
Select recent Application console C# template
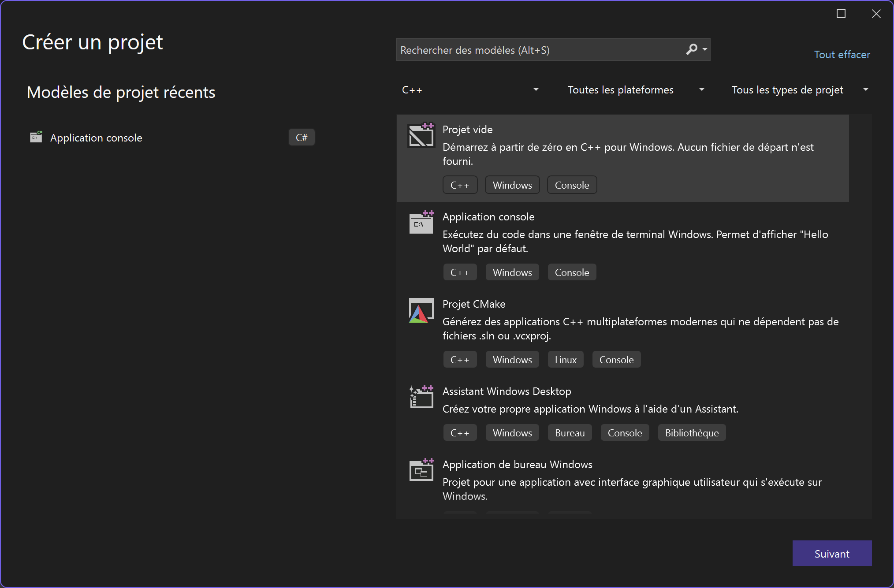pyautogui.click(x=96, y=138)
